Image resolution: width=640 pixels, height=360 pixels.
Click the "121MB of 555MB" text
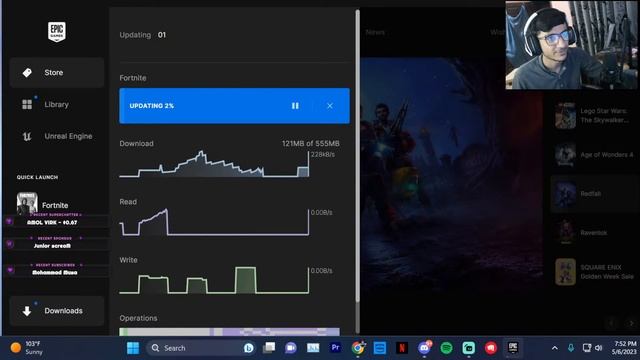point(311,144)
